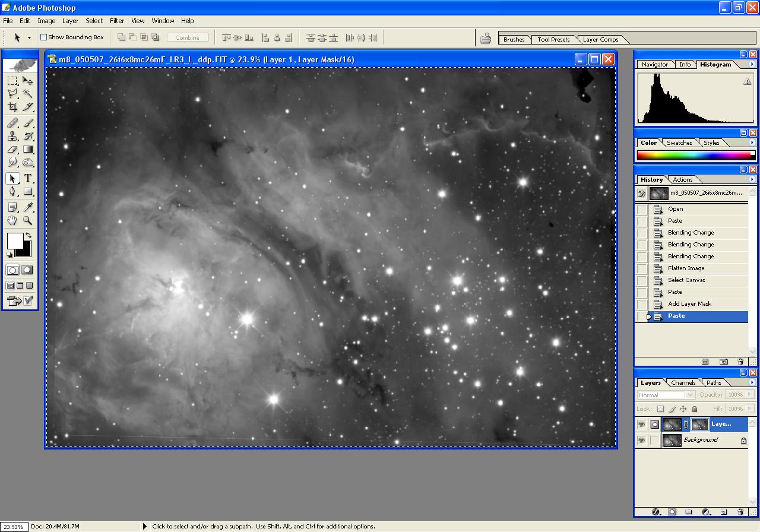Create a new layer from Layers panel
The height and width of the screenshot is (532, 760).
click(x=724, y=512)
